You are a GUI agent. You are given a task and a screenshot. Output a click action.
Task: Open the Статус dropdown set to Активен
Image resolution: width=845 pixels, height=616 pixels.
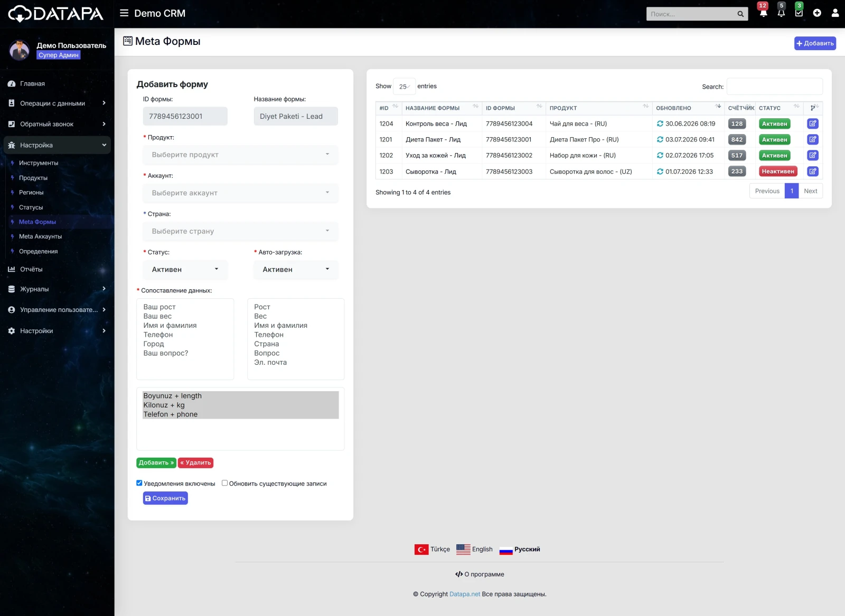tap(185, 270)
